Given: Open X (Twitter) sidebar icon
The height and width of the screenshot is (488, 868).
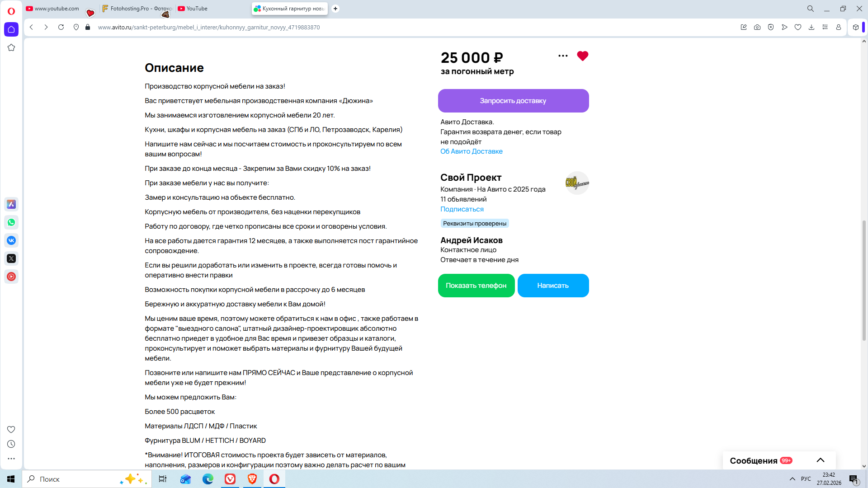Looking at the screenshot, I should pyautogui.click(x=11, y=258).
